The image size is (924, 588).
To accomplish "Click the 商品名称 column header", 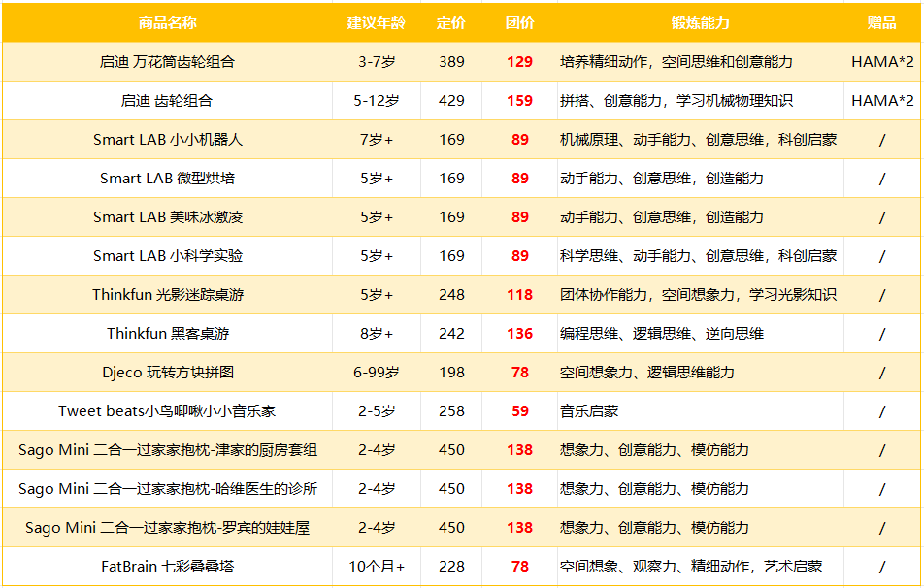I will [x=167, y=23].
